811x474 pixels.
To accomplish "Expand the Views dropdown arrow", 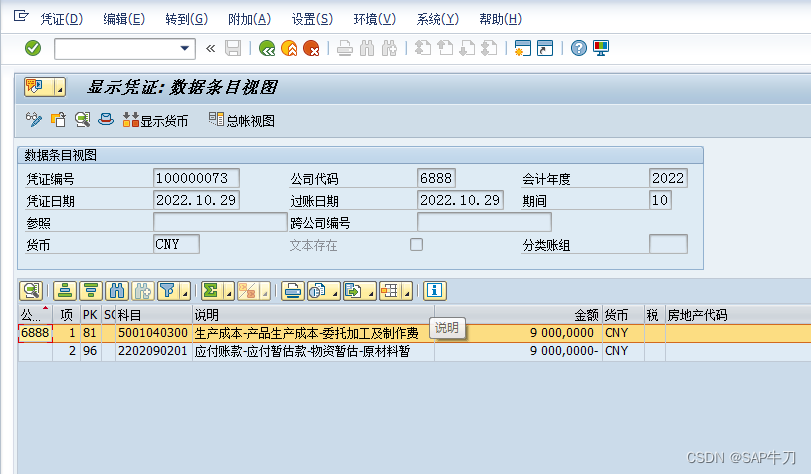I will click(x=335, y=291).
